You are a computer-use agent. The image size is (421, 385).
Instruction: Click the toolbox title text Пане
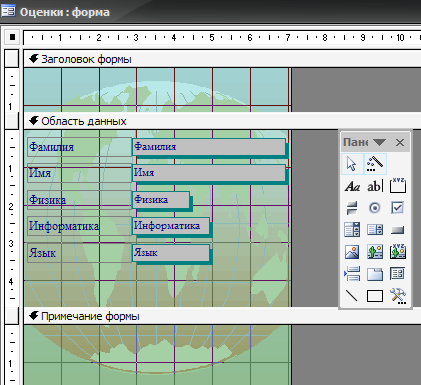(356, 142)
